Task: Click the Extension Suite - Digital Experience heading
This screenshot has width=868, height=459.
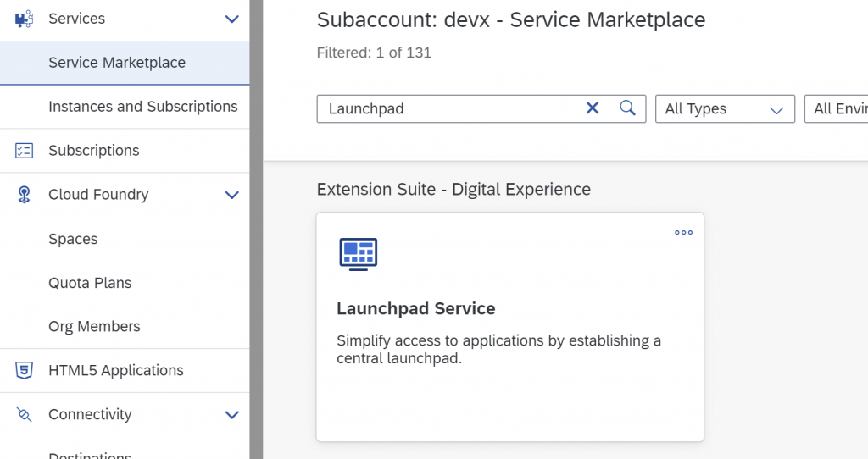Action: [x=453, y=189]
